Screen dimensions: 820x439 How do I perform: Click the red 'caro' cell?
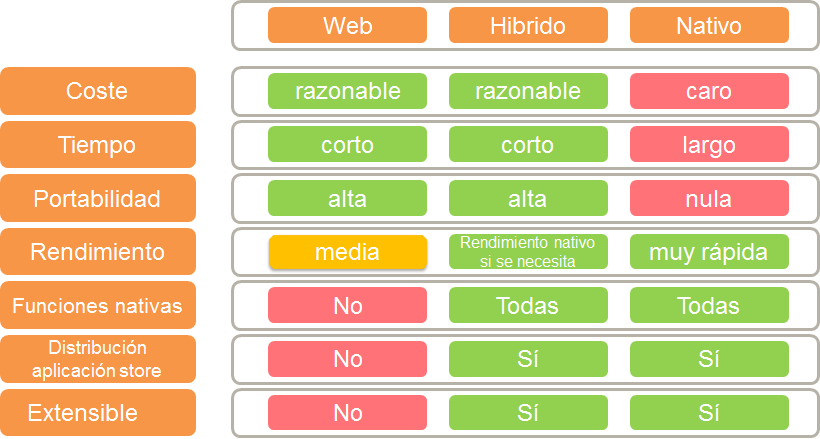[709, 91]
